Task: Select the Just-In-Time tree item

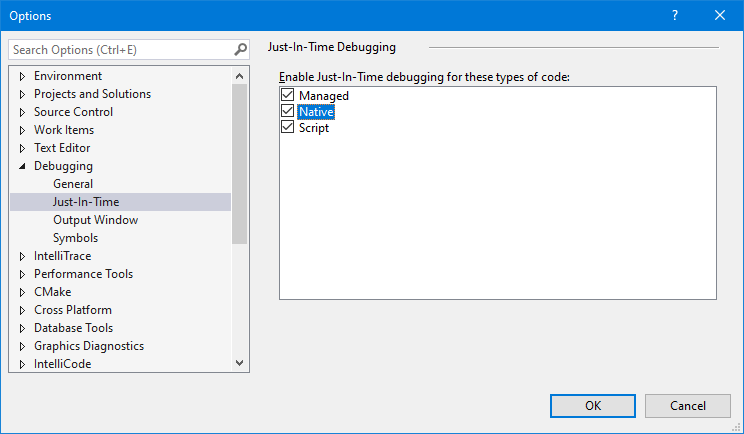Action: [121, 202]
